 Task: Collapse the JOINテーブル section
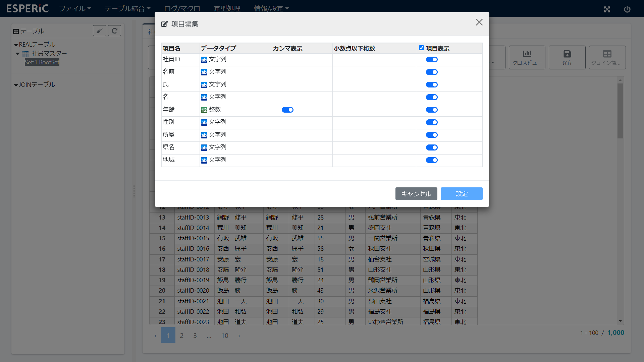16,85
